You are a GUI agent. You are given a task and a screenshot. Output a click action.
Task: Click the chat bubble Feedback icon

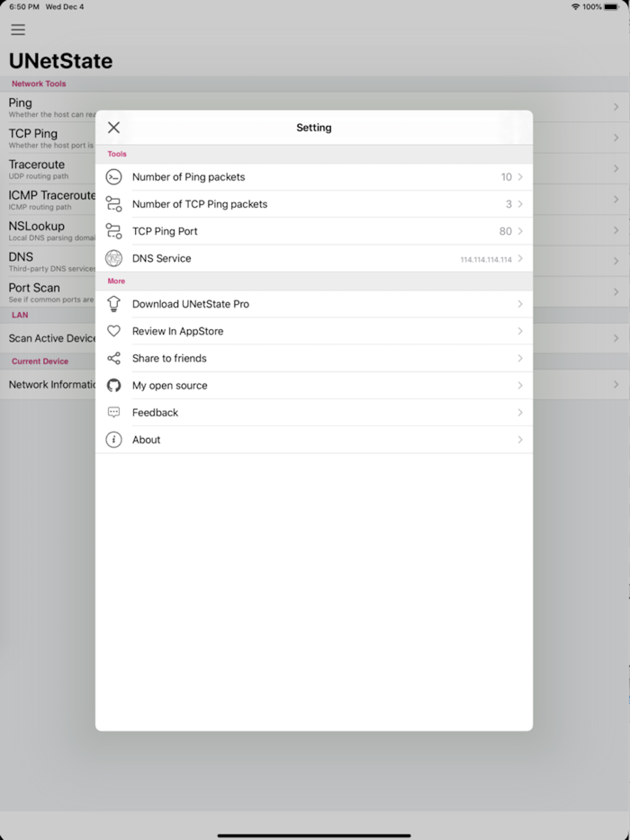tap(113, 413)
